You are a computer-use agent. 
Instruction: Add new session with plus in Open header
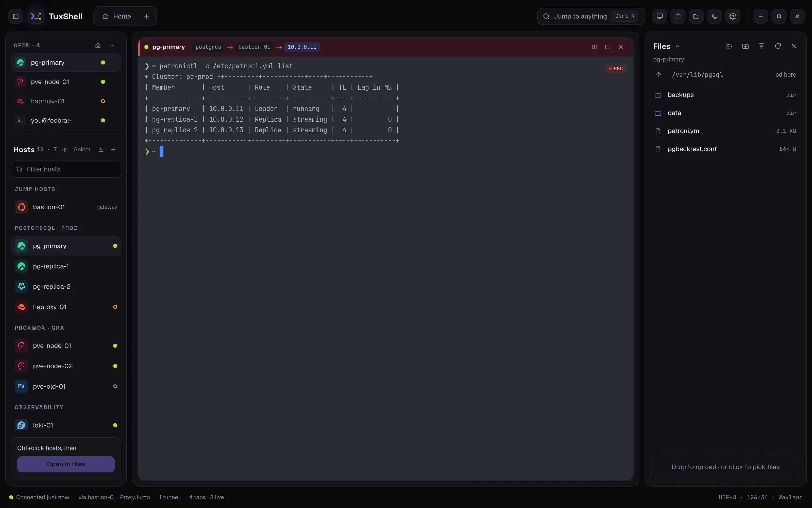(x=112, y=45)
